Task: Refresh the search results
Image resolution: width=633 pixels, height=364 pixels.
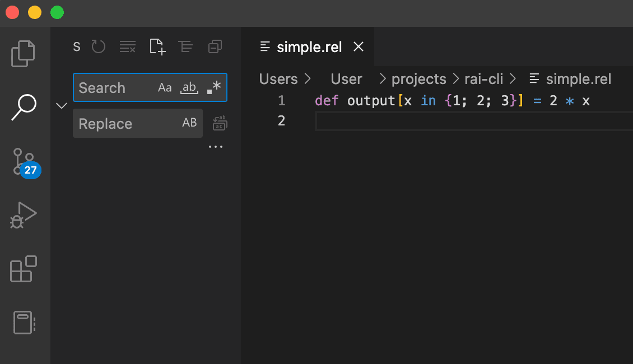Action: click(99, 46)
